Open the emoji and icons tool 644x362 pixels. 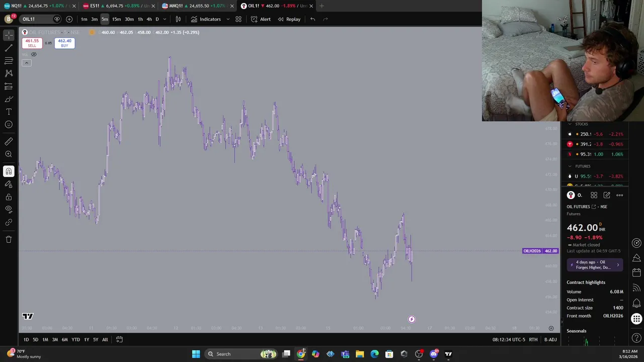[9, 125]
